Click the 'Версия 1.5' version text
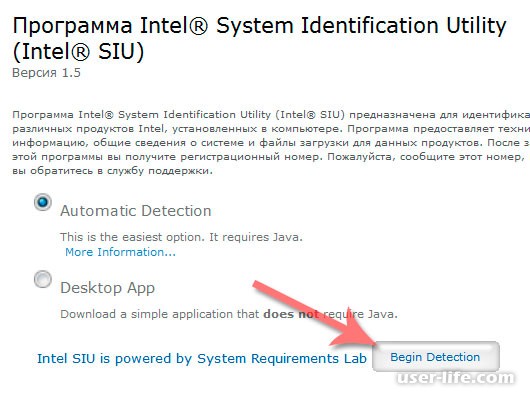 [46, 73]
